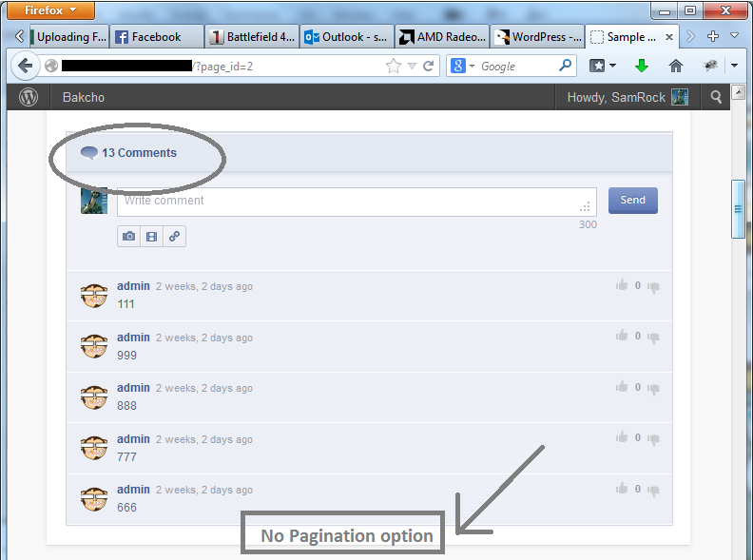Switch to the Outlook tab
The image size is (753, 560).
pos(346,37)
